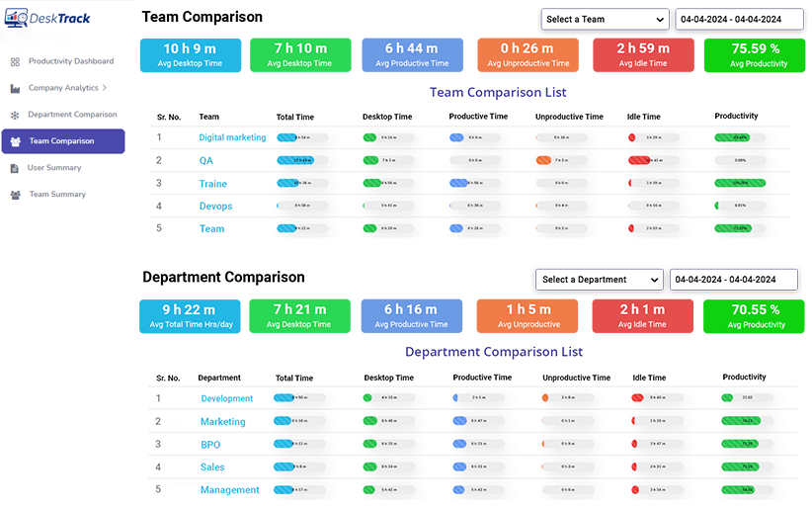Open the Team Comparison date range field
The image size is (812, 508).
pos(740,19)
